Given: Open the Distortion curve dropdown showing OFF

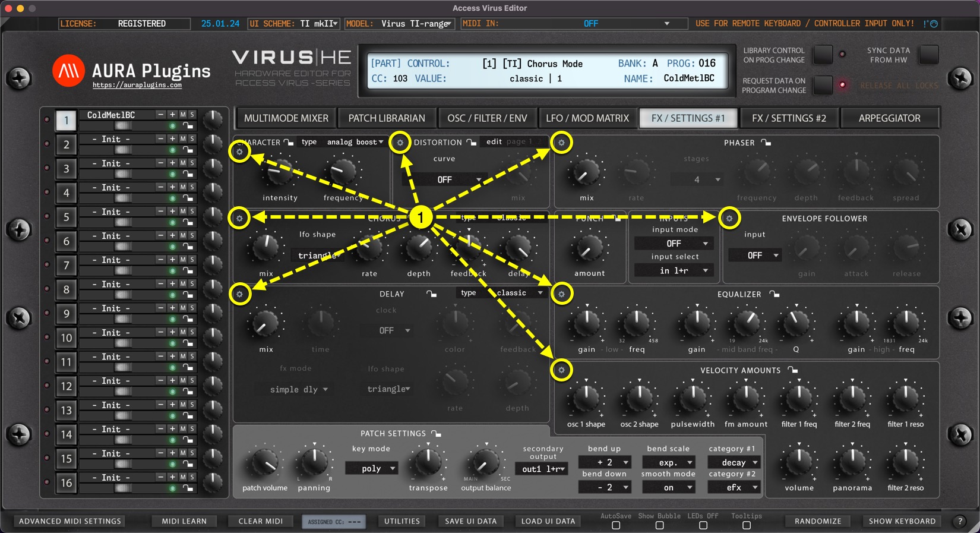Looking at the screenshot, I should pos(444,179).
